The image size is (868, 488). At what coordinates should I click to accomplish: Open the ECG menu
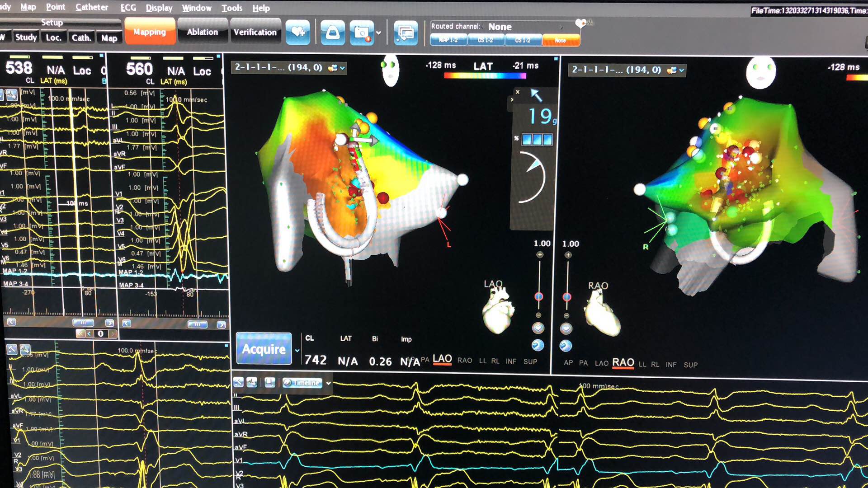pos(128,8)
